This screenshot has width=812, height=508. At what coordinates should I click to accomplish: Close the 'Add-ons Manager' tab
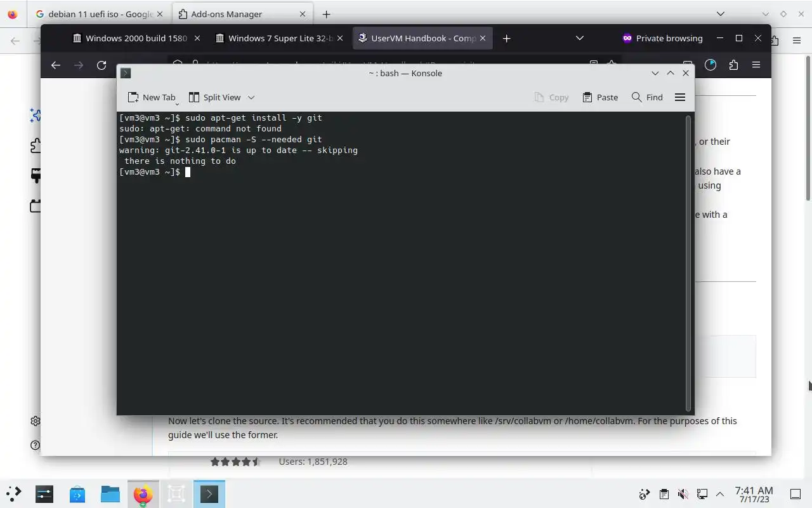click(x=303, y=14)
